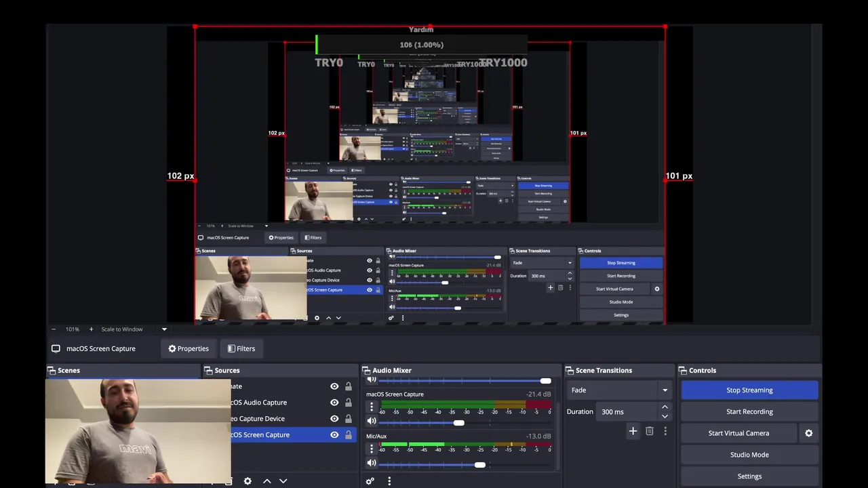Toggle the lock on macOS Screen Capture source
The height and width of the screenshot is (488, 868).
(349, 435)
